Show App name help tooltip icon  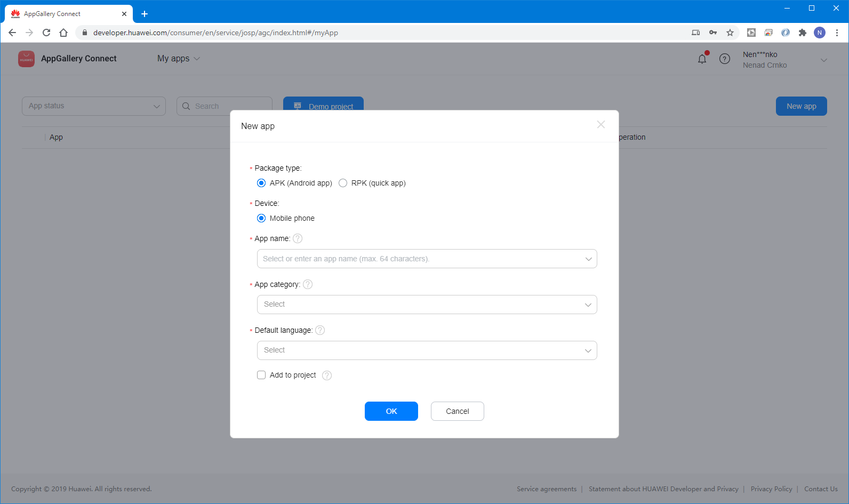point(298,238)
